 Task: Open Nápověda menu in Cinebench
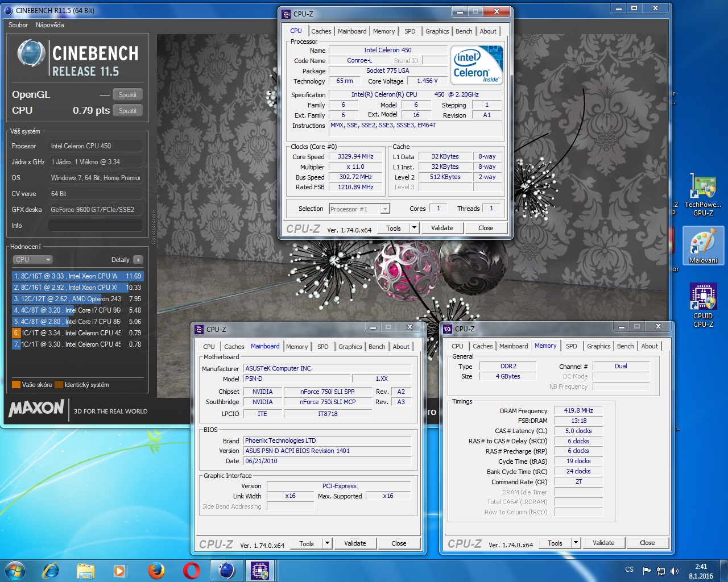tap(50, 25)
